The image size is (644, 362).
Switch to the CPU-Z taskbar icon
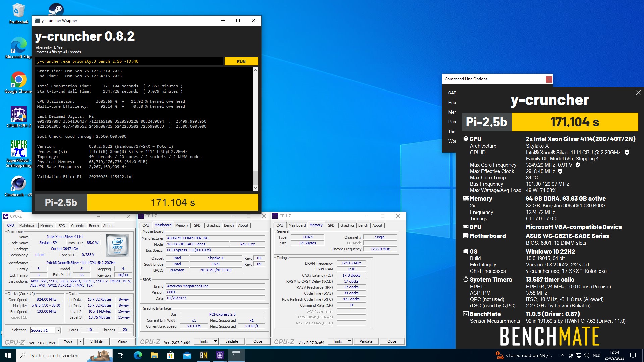coord(220,355)
